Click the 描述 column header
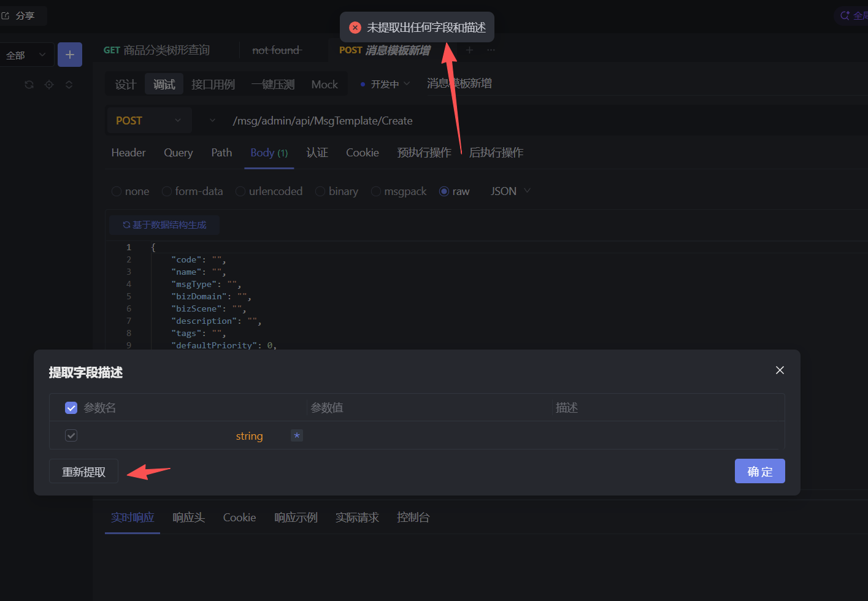This screenshot has height=601, width=868. tap(567, 408)
